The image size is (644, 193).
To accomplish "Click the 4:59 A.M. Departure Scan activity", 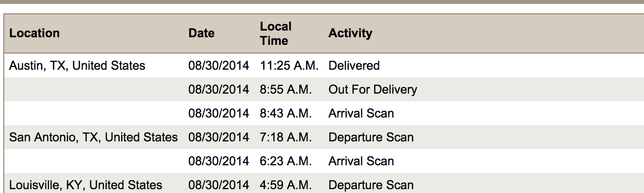I will [371, 185].
